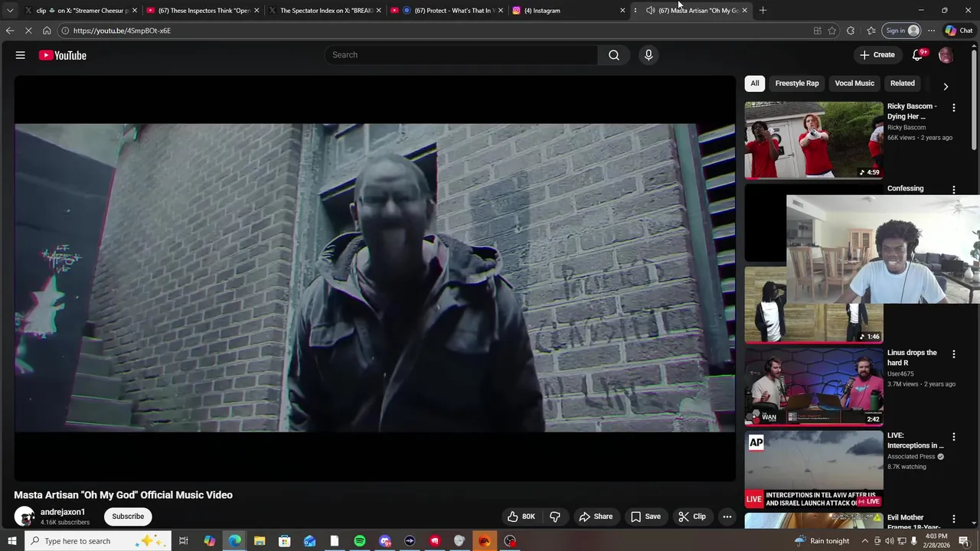This screenshot has height=551, width=980.
Task: Click YouTube search input field
Action: [462, 55]
